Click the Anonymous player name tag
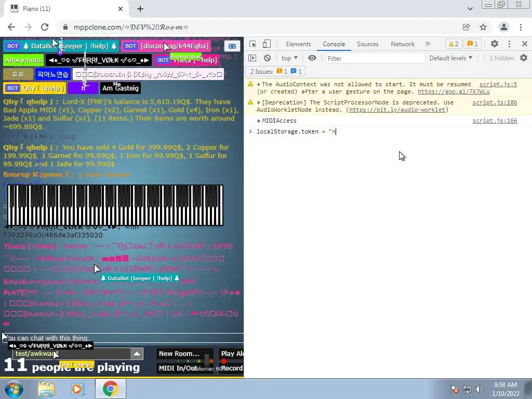Image resolution: width=532 pixels, height=399 pixels. (23, 60)
